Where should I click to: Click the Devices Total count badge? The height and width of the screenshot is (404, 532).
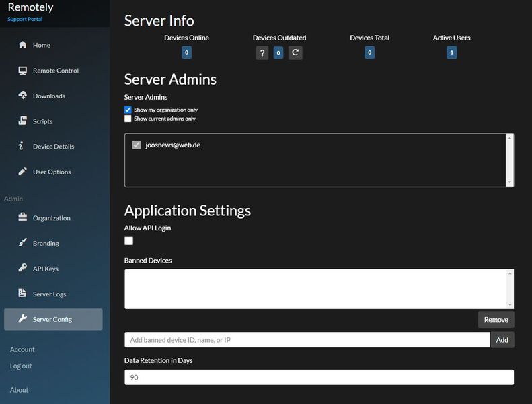(369, 53)
